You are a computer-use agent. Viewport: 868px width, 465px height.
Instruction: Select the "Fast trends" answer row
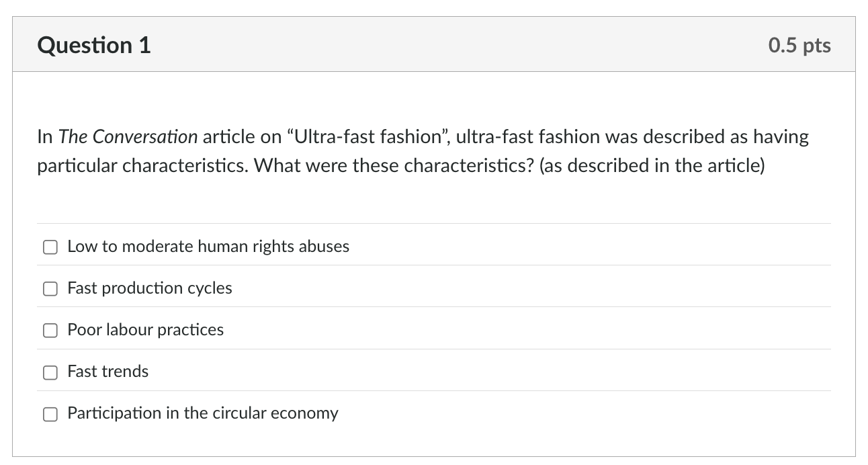click(x=108, y=372)
